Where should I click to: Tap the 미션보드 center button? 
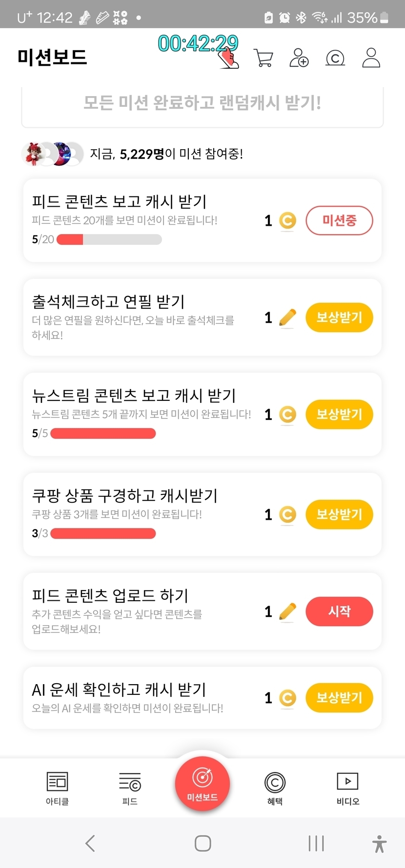[x=202, y=783]
